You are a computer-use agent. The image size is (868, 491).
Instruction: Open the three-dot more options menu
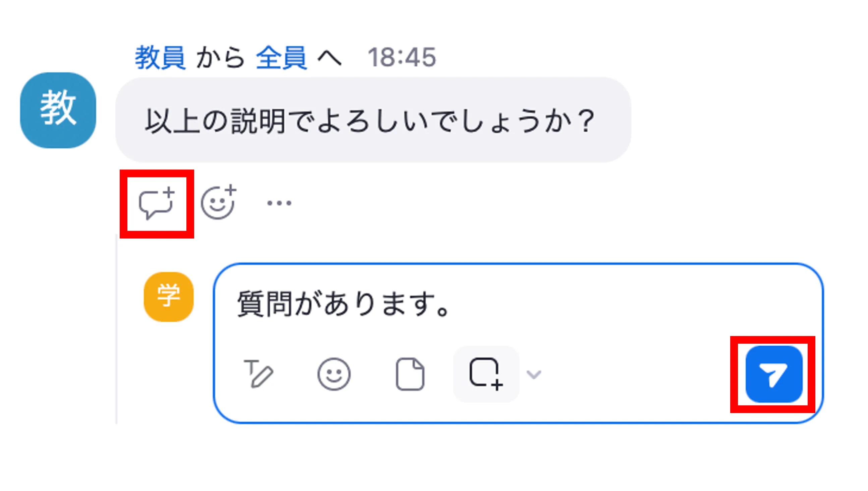click(x=279, y=203)
